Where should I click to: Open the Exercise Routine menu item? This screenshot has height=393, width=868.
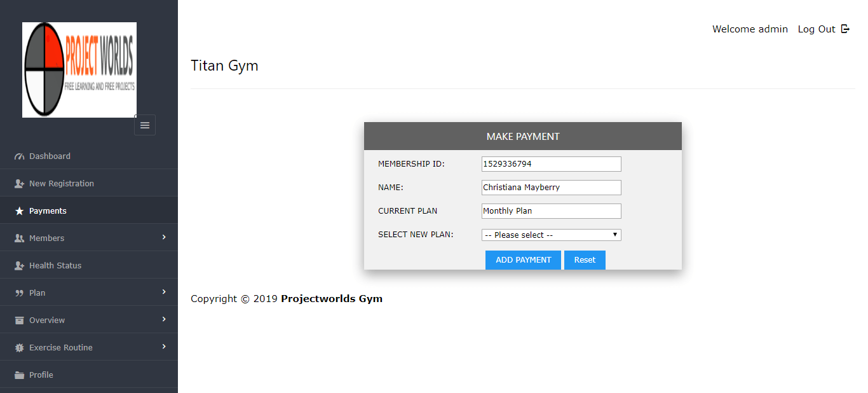[x=61, y=348]
